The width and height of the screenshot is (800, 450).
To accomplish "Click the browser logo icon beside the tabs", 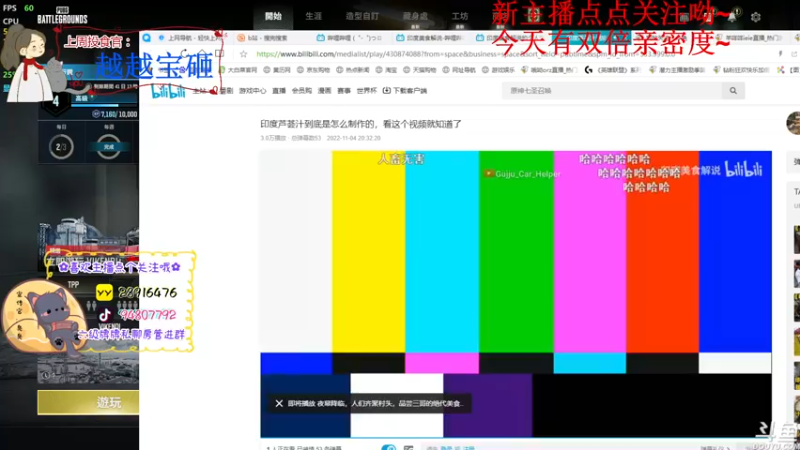I will click(x=146, y=38).
